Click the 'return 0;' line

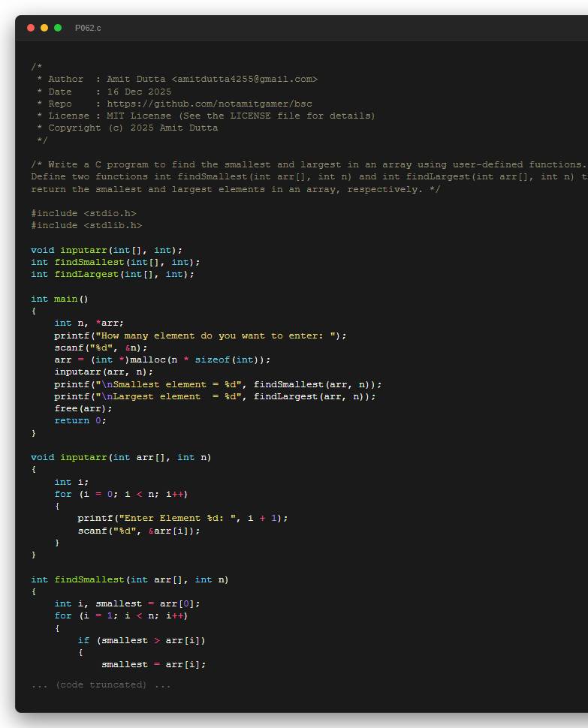coord(80,420)
